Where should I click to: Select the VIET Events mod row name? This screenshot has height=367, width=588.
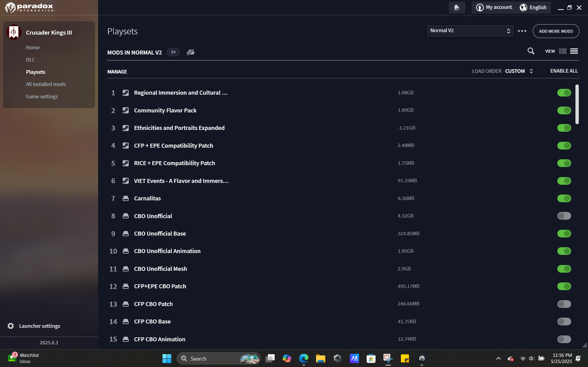coord(181,181)
